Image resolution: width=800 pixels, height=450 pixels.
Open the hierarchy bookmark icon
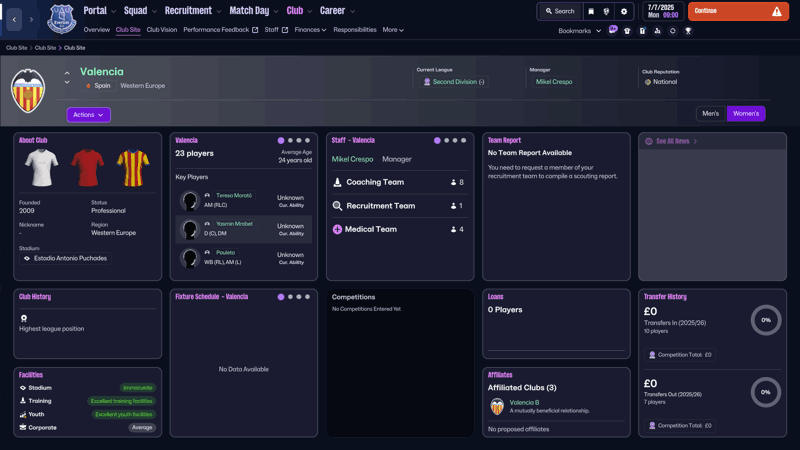657,31
